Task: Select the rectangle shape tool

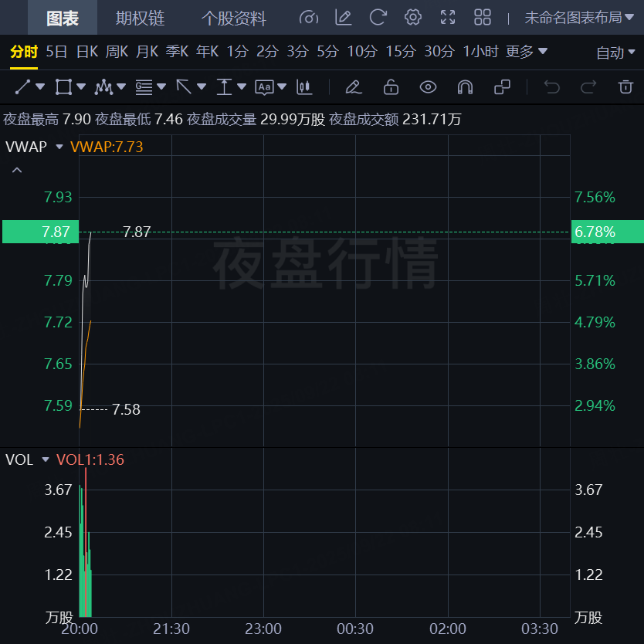Action: (x=63, y=86)
